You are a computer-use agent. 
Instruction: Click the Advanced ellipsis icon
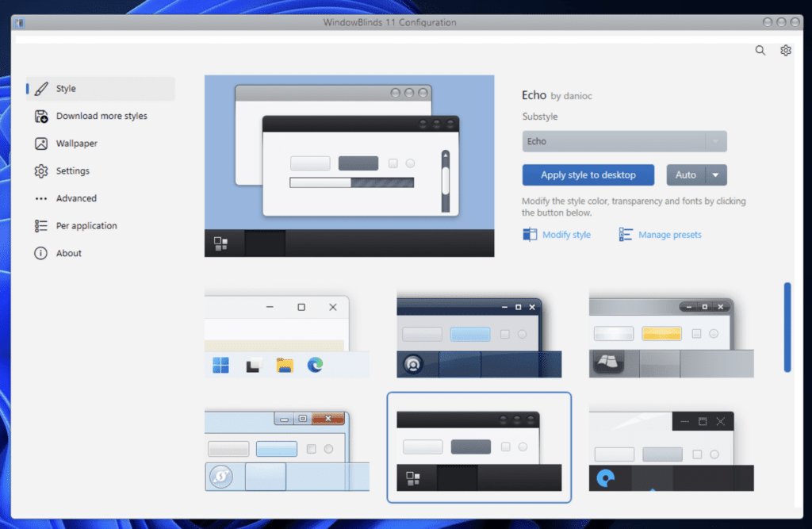tap(40, 198)
